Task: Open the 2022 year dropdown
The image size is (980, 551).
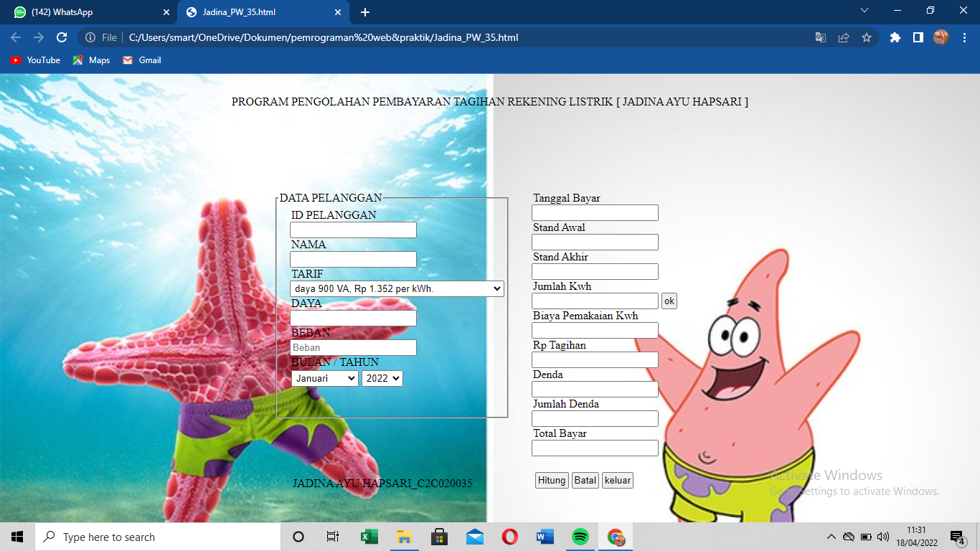Action: [382, 378]
